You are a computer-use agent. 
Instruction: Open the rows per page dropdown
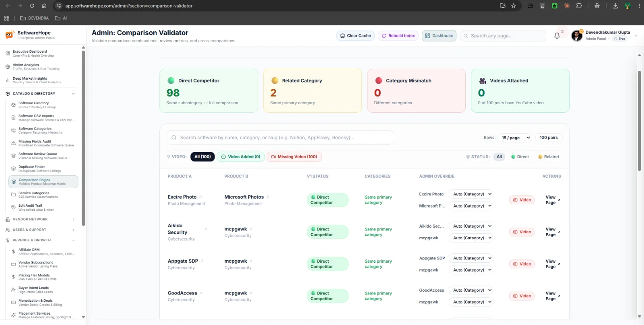pyautogui.click(x=515, y=138)
